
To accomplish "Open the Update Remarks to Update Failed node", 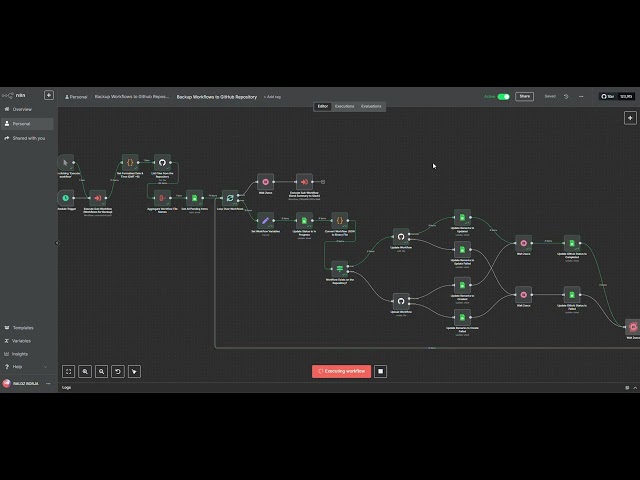I will coord(462,249).
